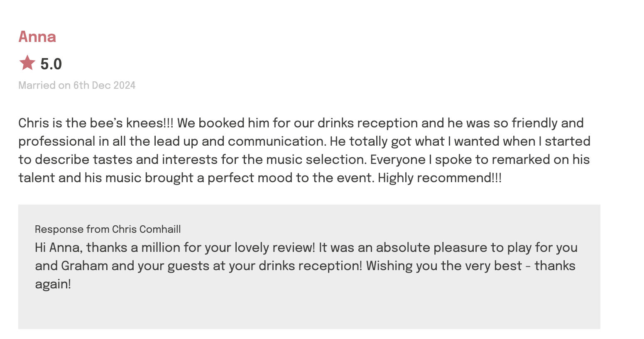This screenshot has height=339, width=644.
Task: Click the pink star rating icon
Action: pos(27,63)
